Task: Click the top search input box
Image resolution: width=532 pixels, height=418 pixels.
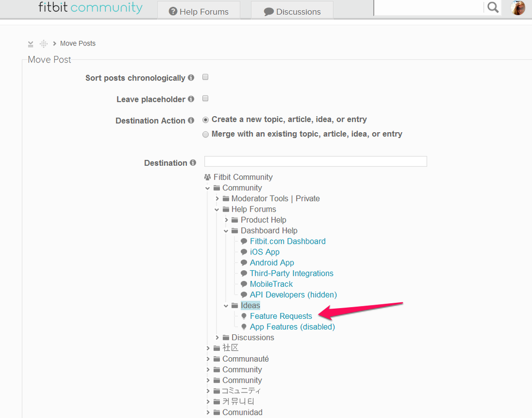Action: (x=429, y=7)
